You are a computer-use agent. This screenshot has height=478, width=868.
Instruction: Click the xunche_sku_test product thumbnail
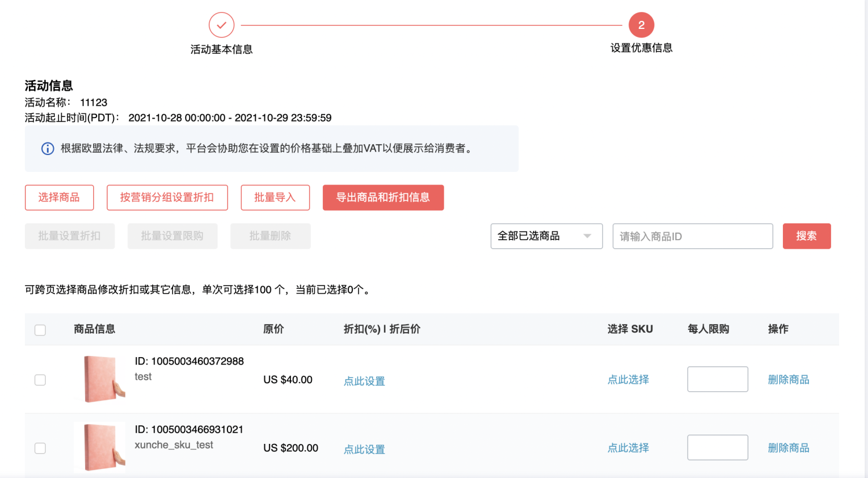coord(100,447)
